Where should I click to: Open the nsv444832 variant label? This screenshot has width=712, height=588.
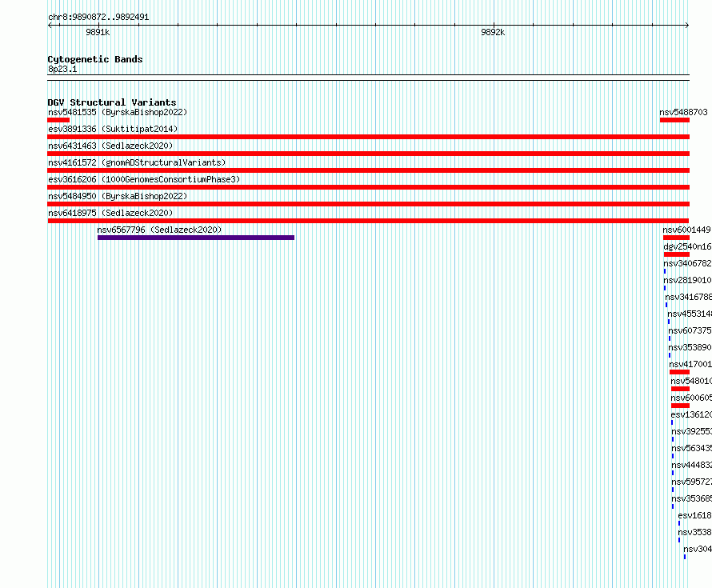coord(691,465)
